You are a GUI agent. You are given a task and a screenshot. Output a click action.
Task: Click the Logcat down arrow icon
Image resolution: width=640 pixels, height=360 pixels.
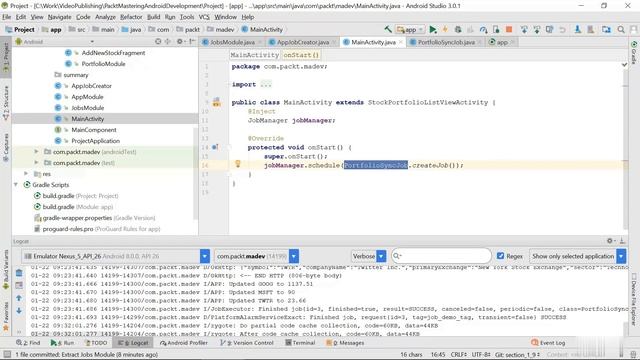click(x=19, y=311)
